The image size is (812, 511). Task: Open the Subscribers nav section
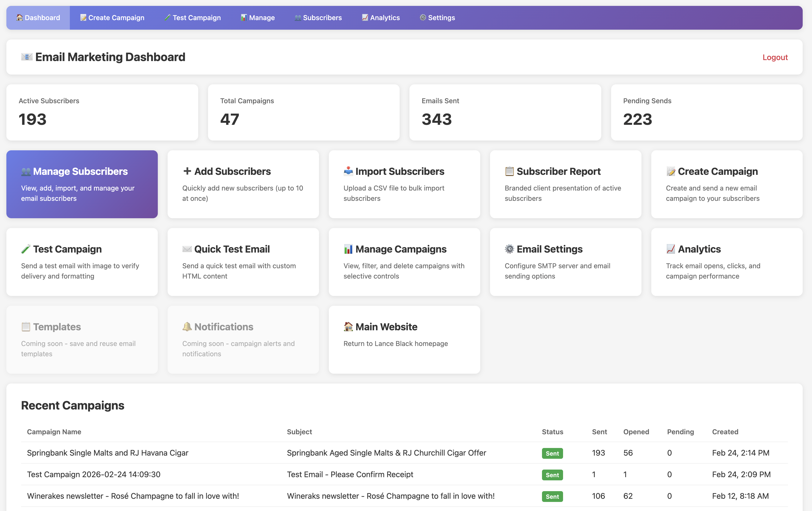click(318, 18)
